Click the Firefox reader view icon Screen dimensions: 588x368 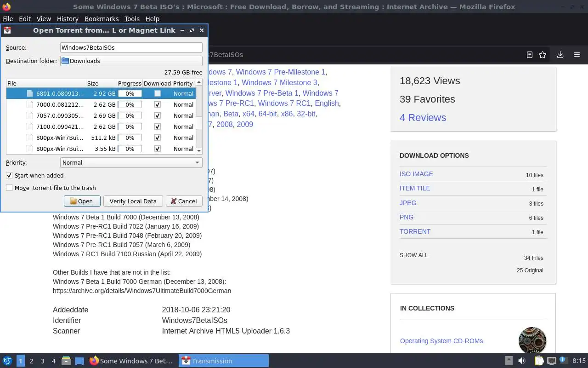click(529, 55)
